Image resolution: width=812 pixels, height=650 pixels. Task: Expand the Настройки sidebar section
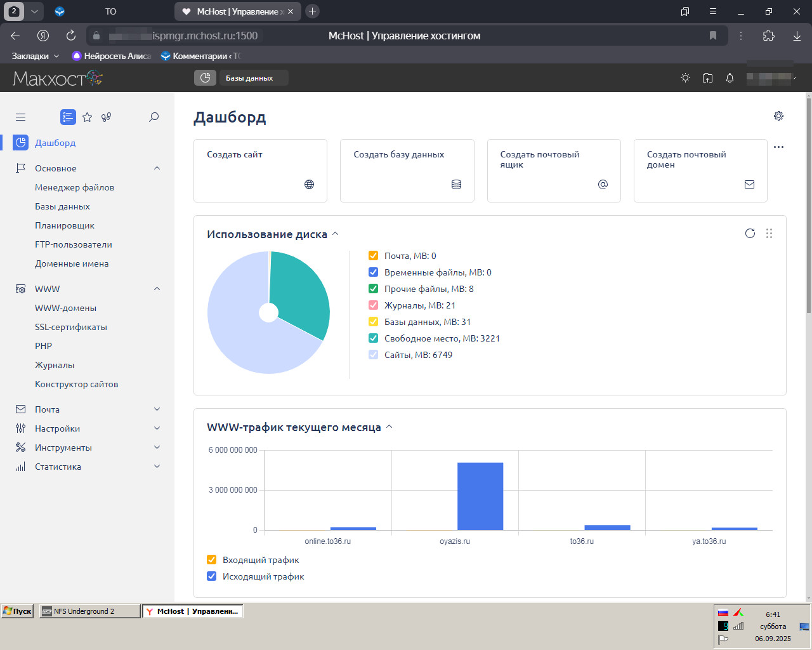(157, 428)
